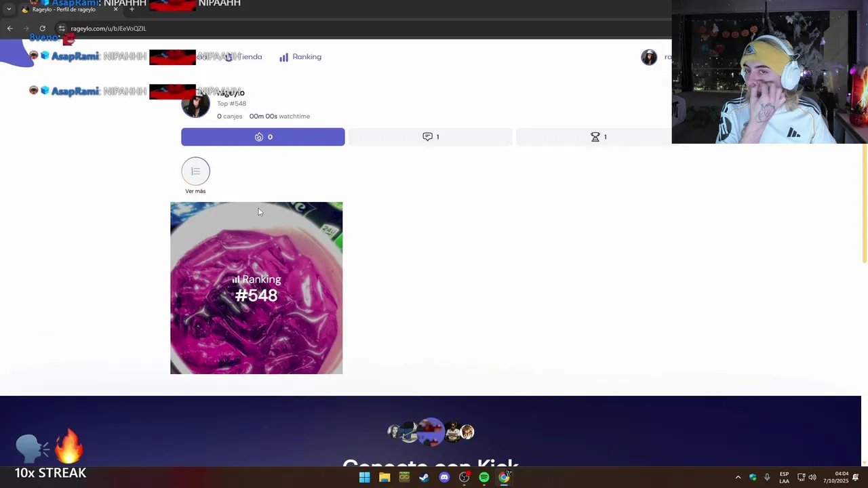This screenshot has height=488, width=868.
Task: Click the Ver más list icon
Action: (x=195, y=171)
